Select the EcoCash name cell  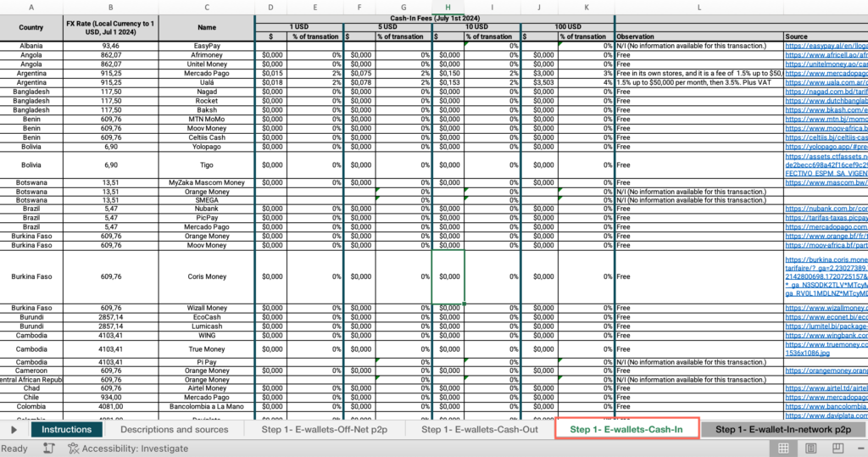(207, 317)
